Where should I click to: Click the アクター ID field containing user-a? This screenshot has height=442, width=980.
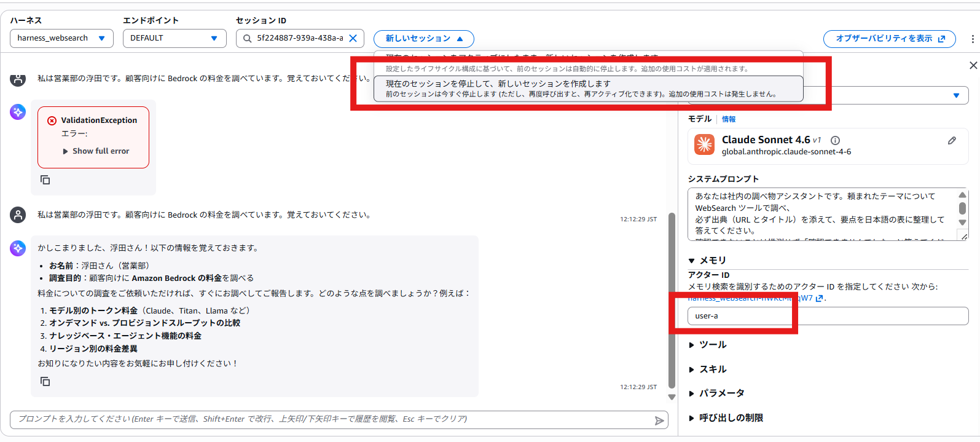tap(828, 316)
